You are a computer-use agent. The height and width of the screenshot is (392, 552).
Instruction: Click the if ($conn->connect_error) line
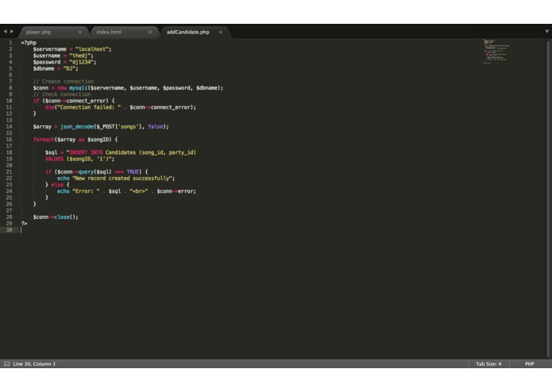(74, 101)
